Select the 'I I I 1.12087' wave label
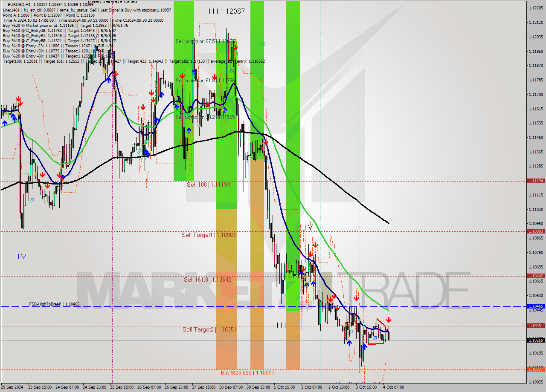 click(x=227, y=12)
